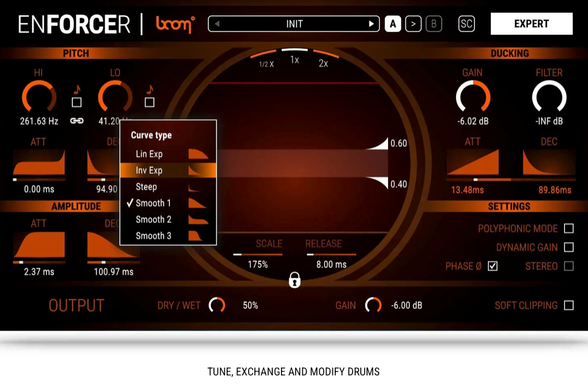The image size is (588, 391).
Task: Click the copy A to B arrow button
Action: pos(413,24)
